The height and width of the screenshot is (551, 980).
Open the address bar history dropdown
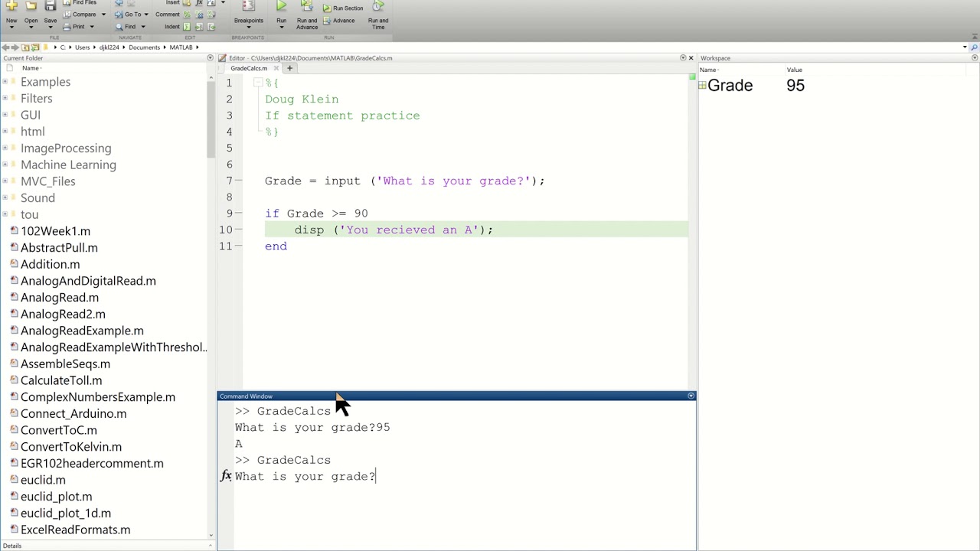pyautogui.click(x=965, y=47)
